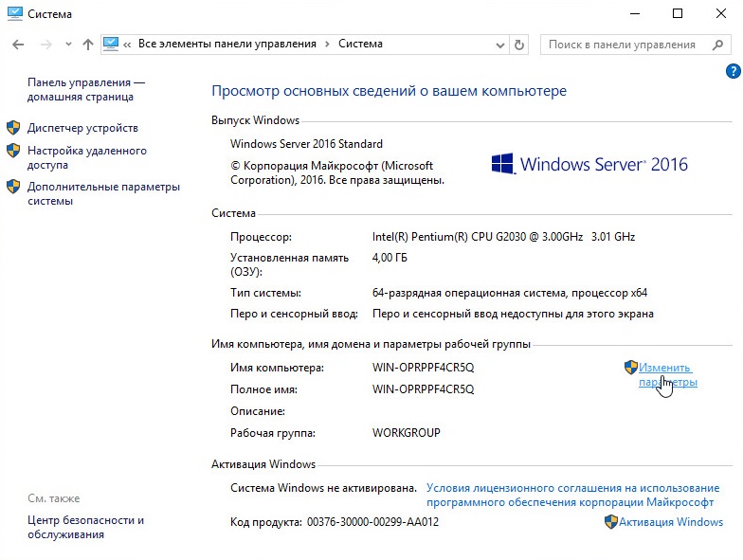This screenshot has height=560, width=743.
Task: Click the forward navigation arrow
Action: point(45,45)
